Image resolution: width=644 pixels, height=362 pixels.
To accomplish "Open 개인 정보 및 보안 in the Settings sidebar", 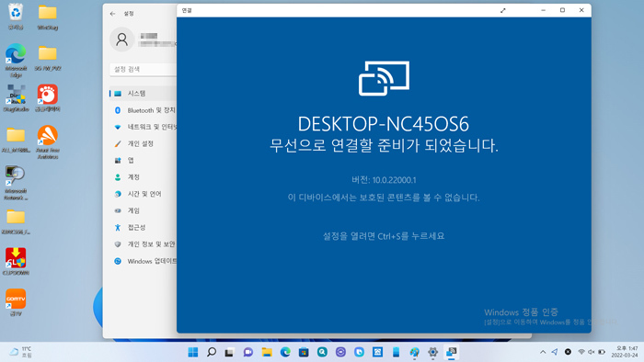I will point(143,244).
